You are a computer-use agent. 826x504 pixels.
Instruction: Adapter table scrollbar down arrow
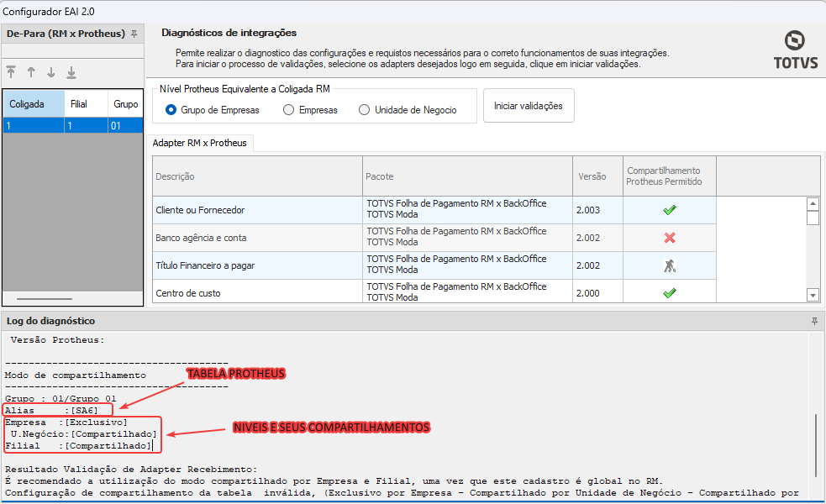pyautogui.click(x=813, y=296)
